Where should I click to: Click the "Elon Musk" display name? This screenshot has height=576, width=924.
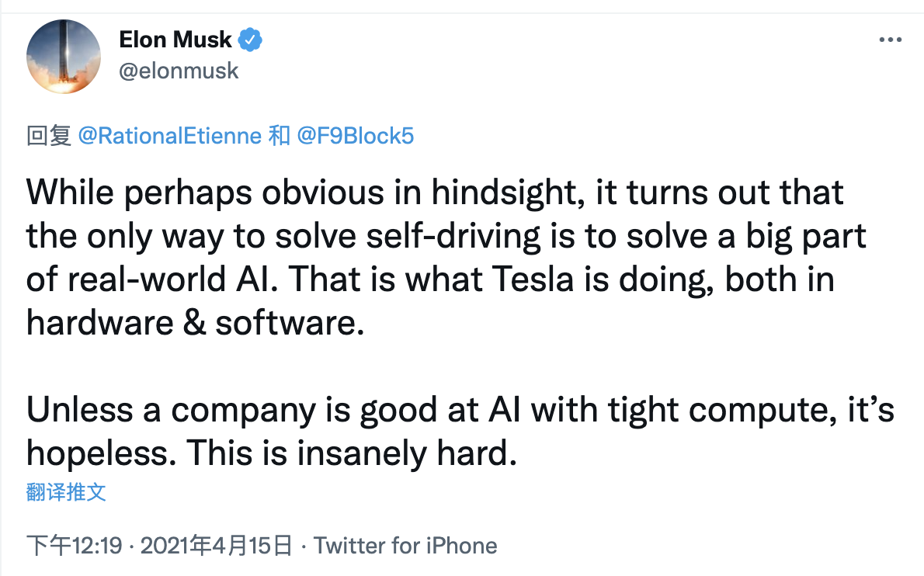[175, 40]
